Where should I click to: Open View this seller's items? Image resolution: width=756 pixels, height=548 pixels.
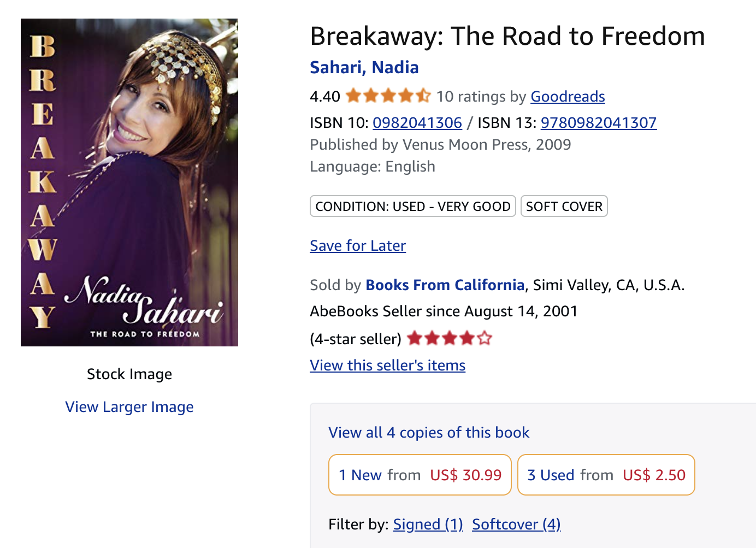click(x=388, y=366)
